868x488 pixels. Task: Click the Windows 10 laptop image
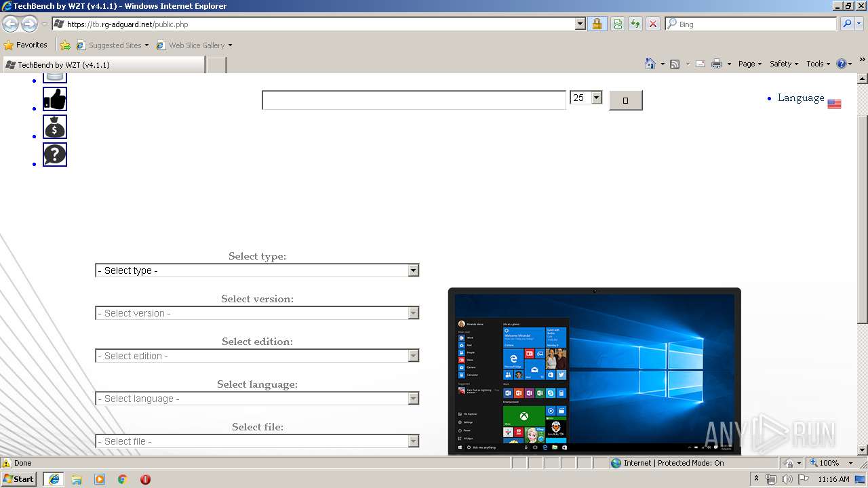click(x=594, y=371)
